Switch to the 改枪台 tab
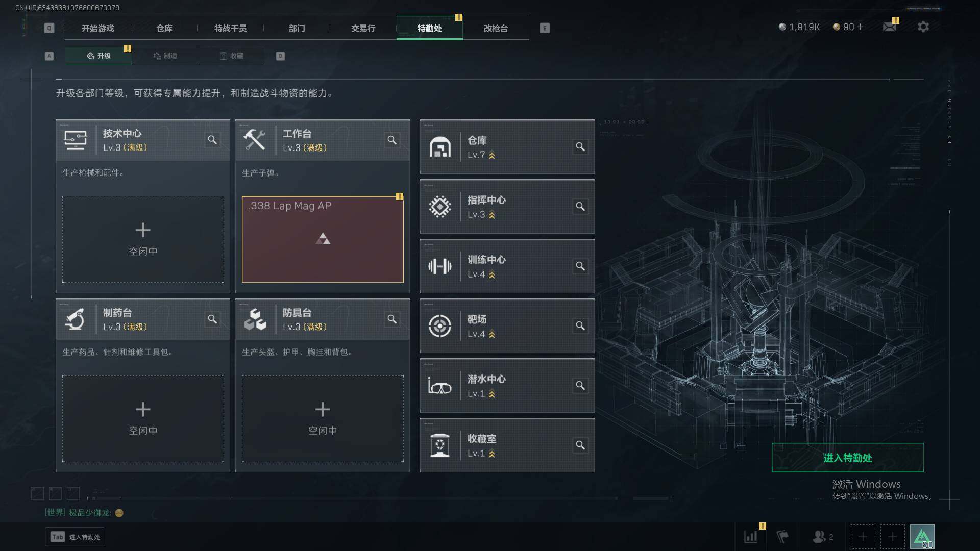 pyautogui.click(x=496, y=28)
